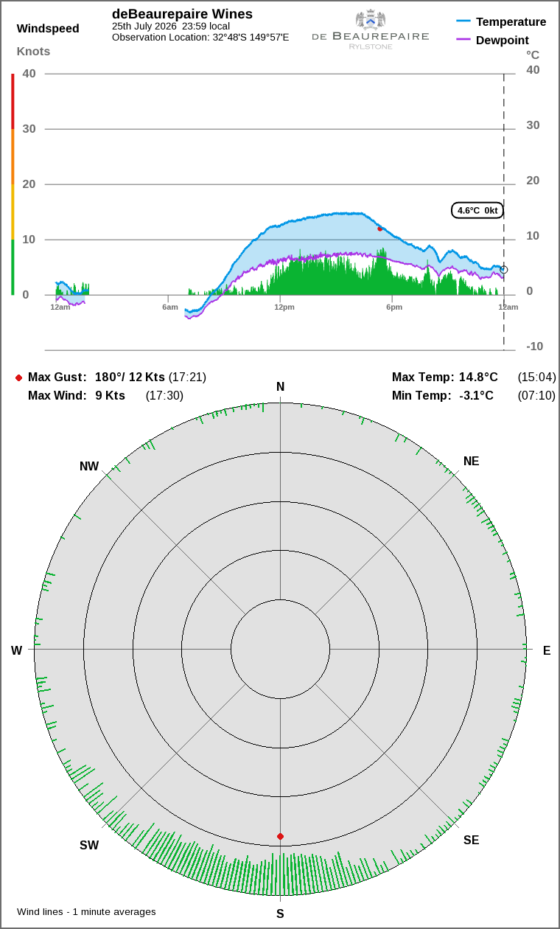The width and height of the screenshot is (560, 929).
Task: Click the red Max Gust dot legend
Action: [19, 377]
